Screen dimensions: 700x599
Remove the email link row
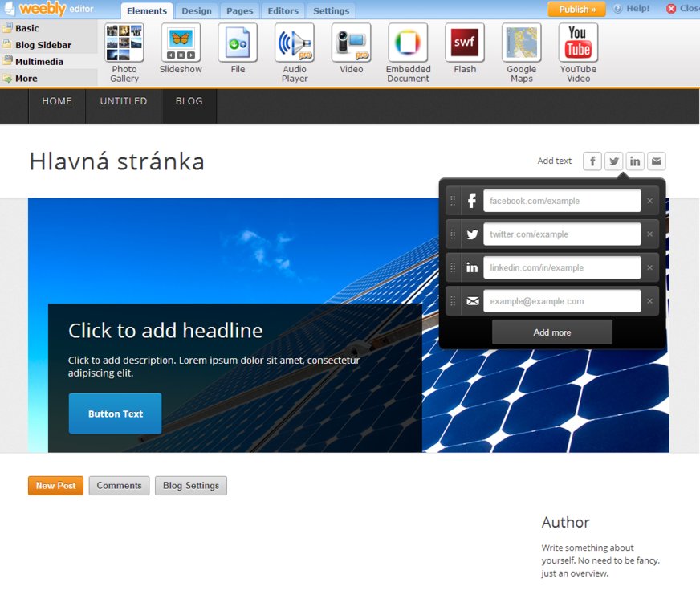point(649,301)
